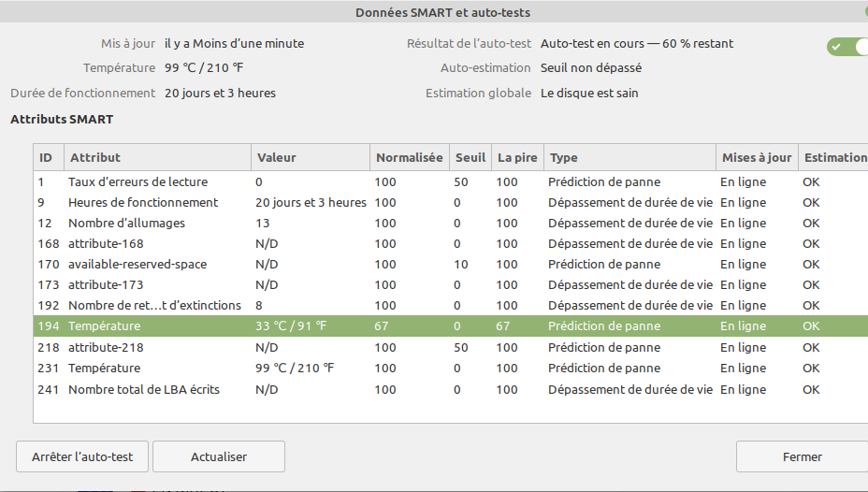Close dialog with Fermer button
The image size is (868, 492).
(802, 456)
